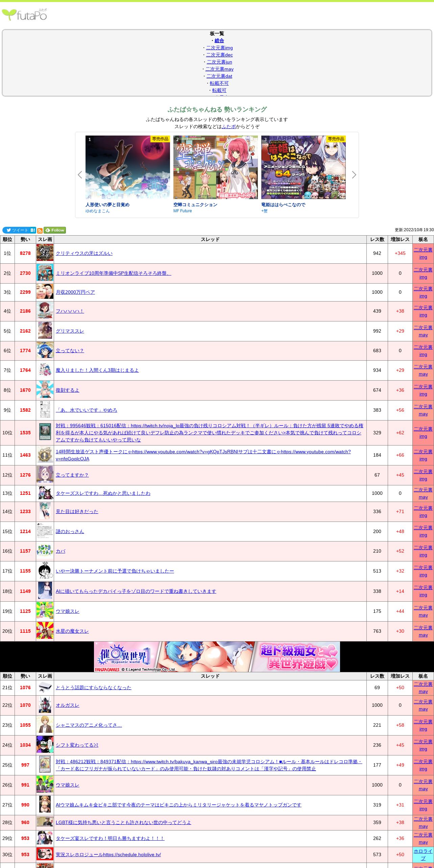Click the 催眠異世界 FANZA GAMES banner ad
Image resolution: width=434 pixels, height=868 pixels.
point(217,657)
